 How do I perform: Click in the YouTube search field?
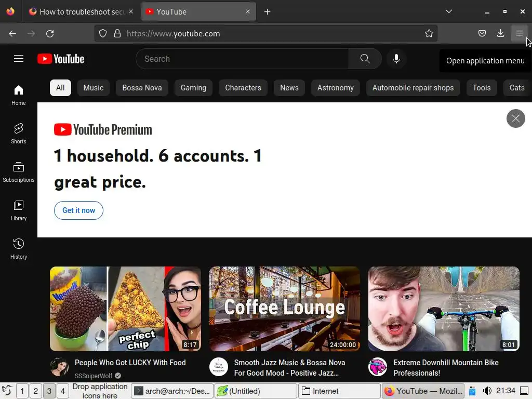[242, 59]
